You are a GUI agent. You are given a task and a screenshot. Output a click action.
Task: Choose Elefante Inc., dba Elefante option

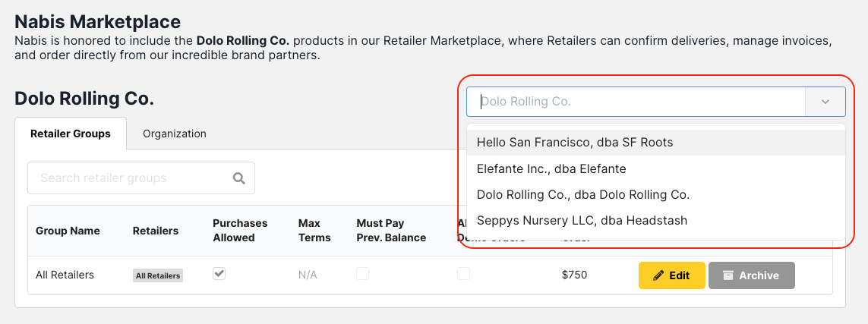tap(551, 168)
